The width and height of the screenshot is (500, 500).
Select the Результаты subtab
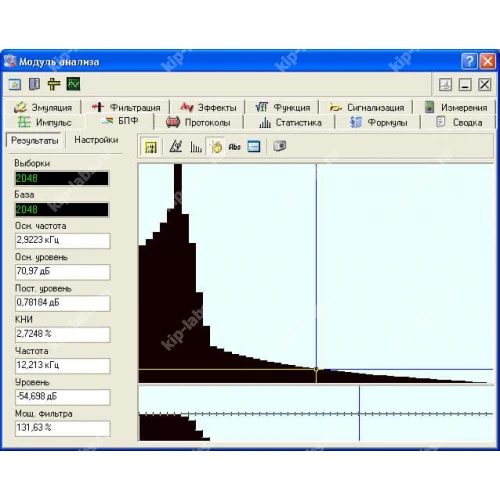(x=34, y=140)
